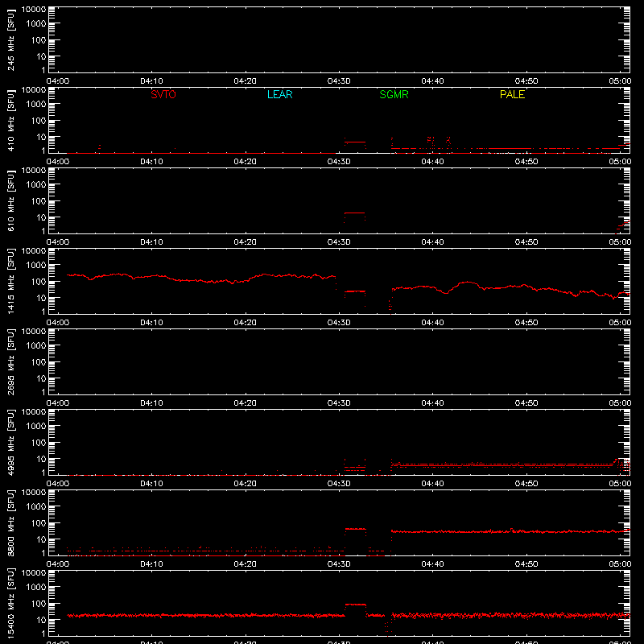Screen dimensions: 644x644
Task: Click the red SVTO station label
Action: coord(163,94)
